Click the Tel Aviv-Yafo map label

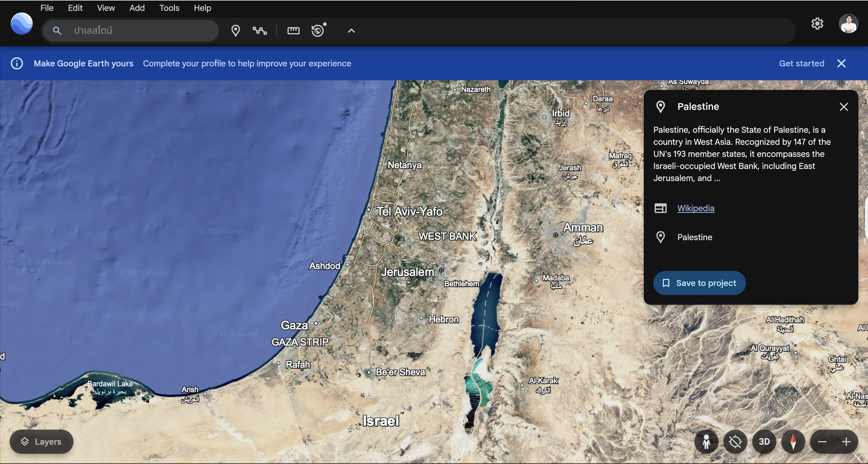409,212
